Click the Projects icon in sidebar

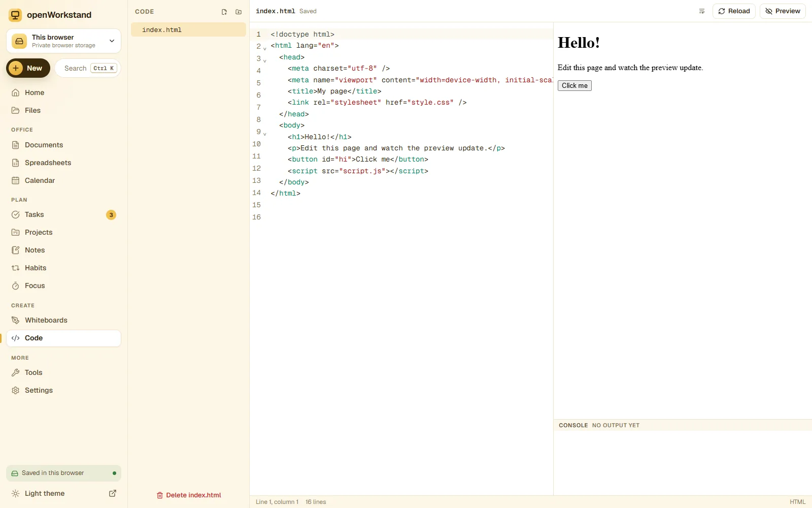(15, 232)
